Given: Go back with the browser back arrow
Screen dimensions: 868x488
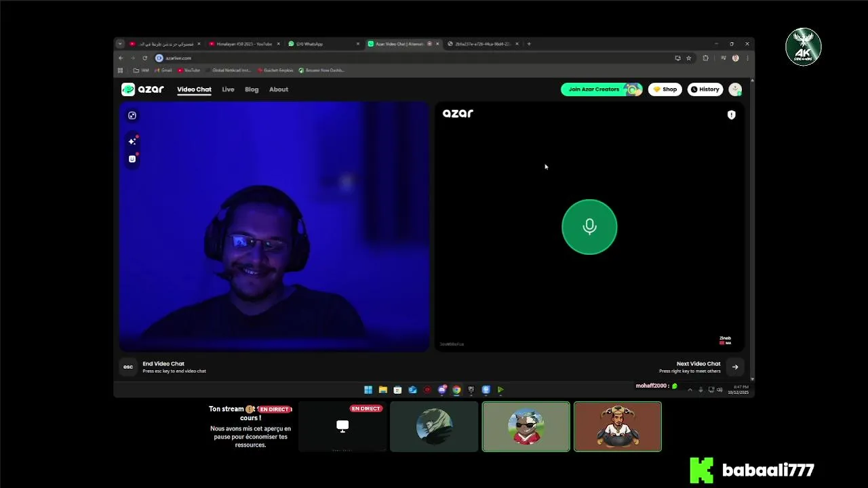Looking at the screenshot, I should click(121, 58).
